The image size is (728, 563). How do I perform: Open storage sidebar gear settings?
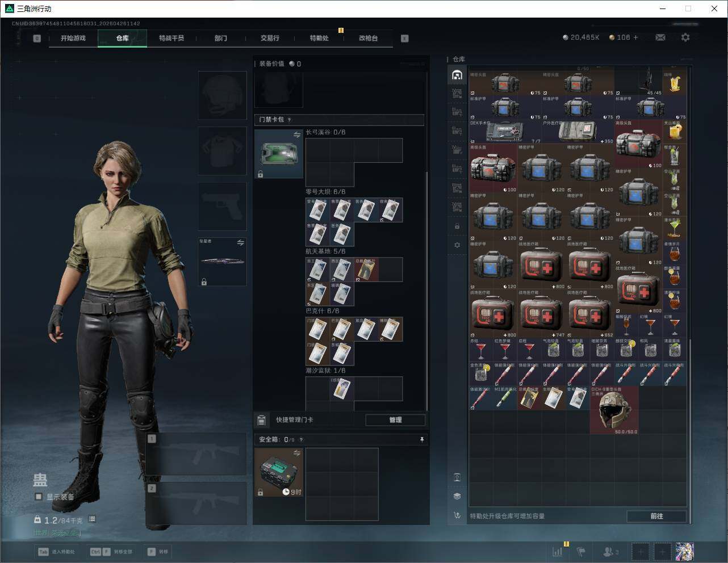(457, 245)
